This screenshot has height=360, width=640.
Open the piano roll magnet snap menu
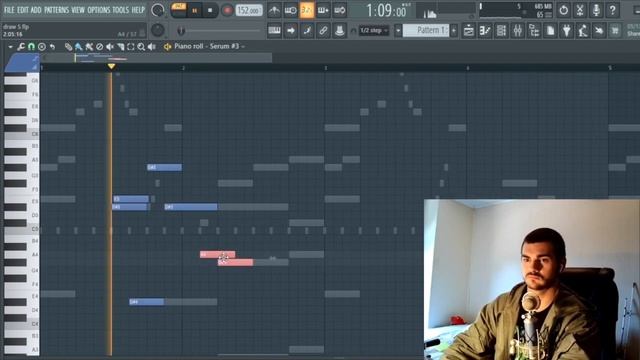click(x=31, y=47)
